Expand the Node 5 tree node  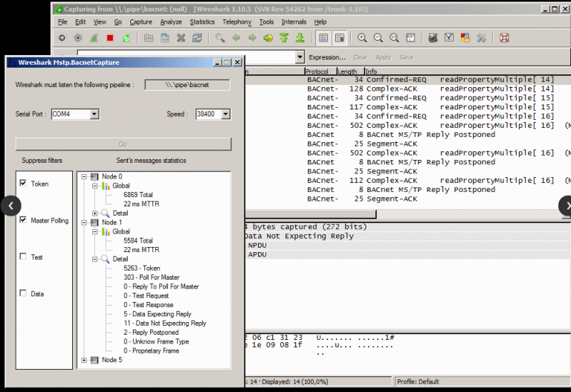(x=84, y=360)
